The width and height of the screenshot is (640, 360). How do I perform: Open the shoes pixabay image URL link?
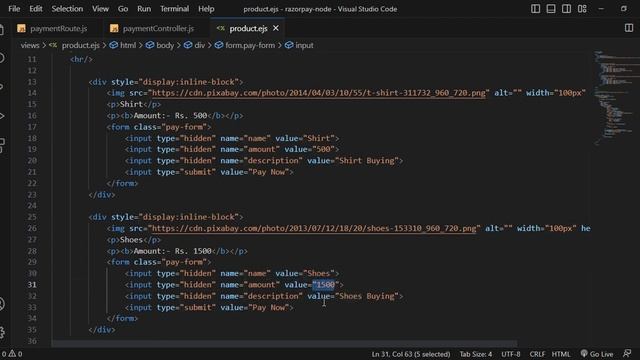point(314,229)
